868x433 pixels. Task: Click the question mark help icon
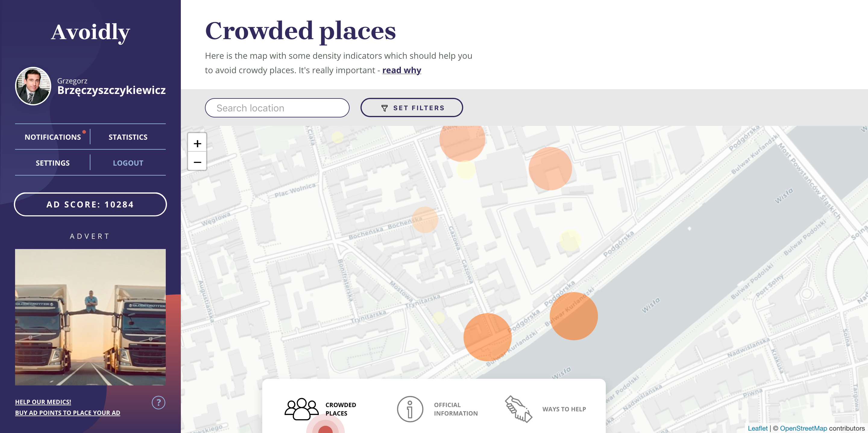pyautogui.click(x=158, y=402)
